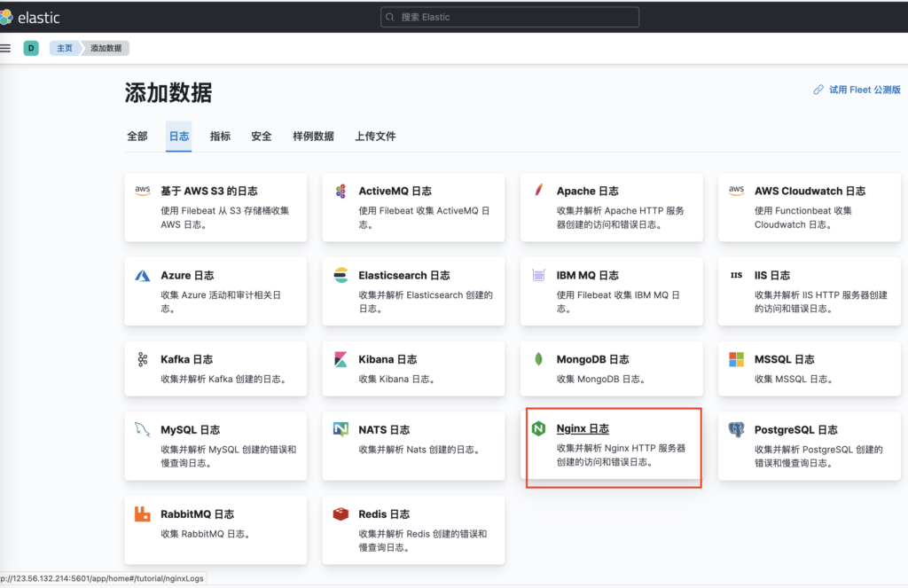Image resolution: width=908 pixels, height=588 pixels.
Task: Go to 主页 breadcrumb
Action: [64, 48]
